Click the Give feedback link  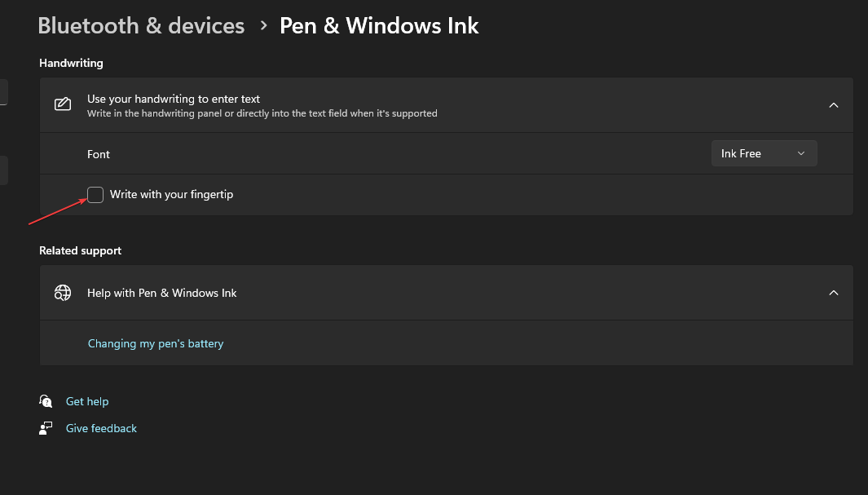pyautogui.click(x=101, y=427)
